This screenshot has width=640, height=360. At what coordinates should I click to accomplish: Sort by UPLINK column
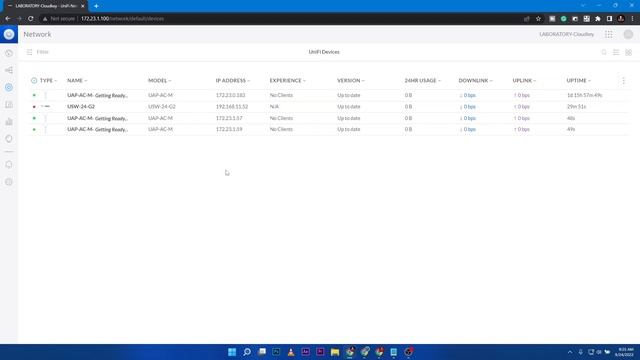(524, 80)
